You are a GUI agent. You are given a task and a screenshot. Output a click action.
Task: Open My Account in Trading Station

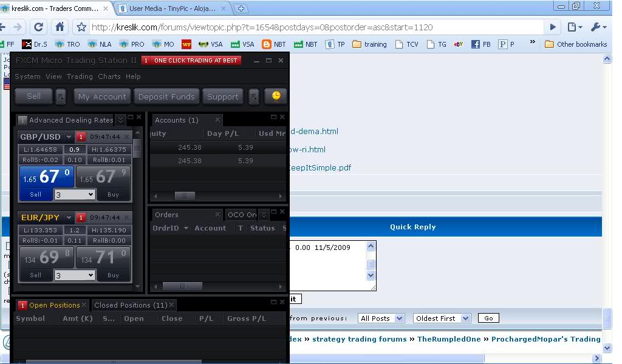(x=102, y=96)
